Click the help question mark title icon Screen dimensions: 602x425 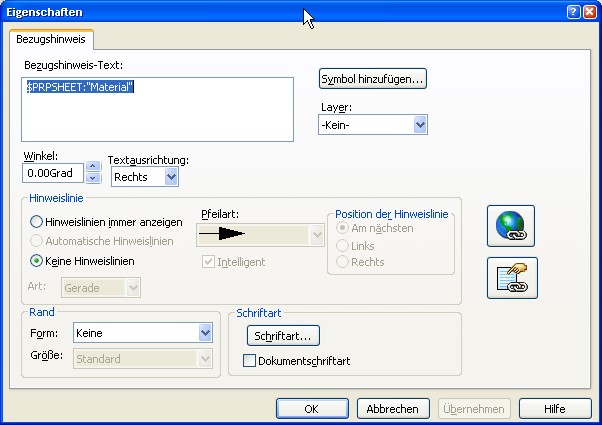(573, 12)
